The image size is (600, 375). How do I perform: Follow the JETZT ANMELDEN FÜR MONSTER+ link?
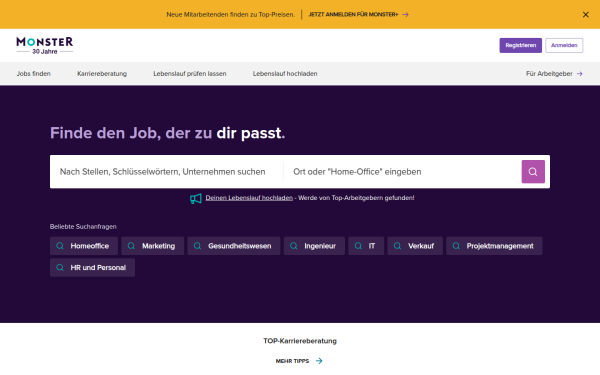359,15
